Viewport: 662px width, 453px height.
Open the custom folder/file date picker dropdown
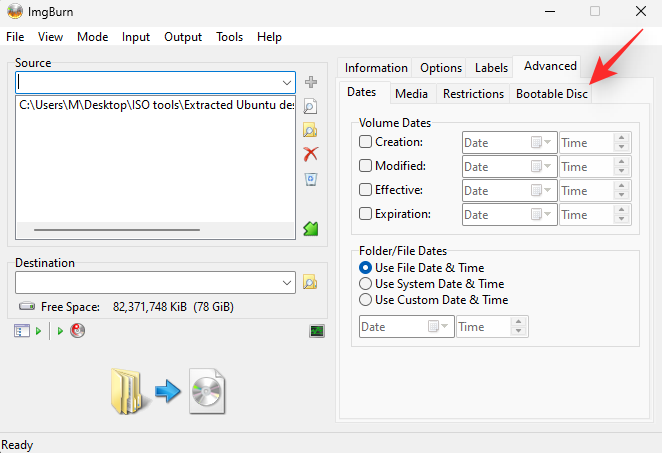click(438, 326)
